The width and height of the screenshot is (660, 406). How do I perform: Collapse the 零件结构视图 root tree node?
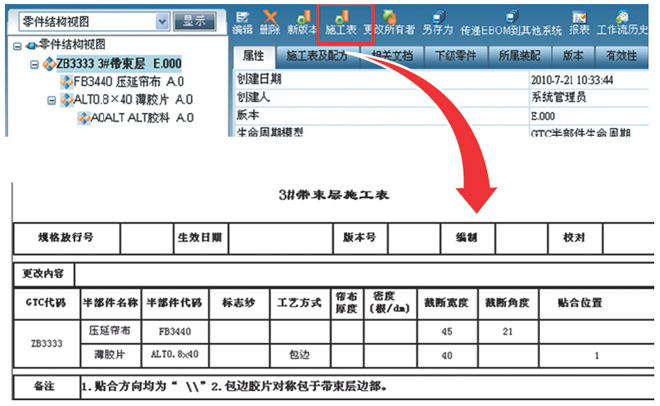(x=18, y=46)
